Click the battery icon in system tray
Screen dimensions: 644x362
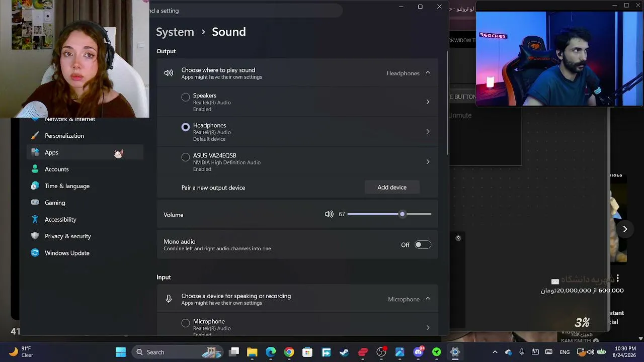pos(601,352)
